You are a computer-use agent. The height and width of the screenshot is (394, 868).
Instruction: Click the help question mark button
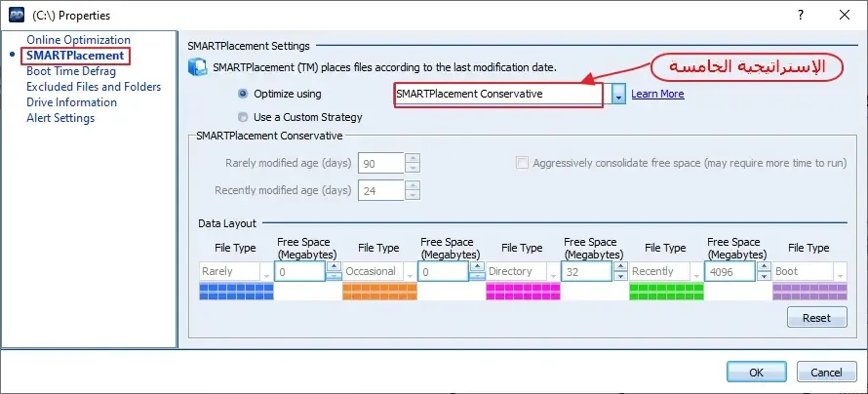[x=801, y=15]
